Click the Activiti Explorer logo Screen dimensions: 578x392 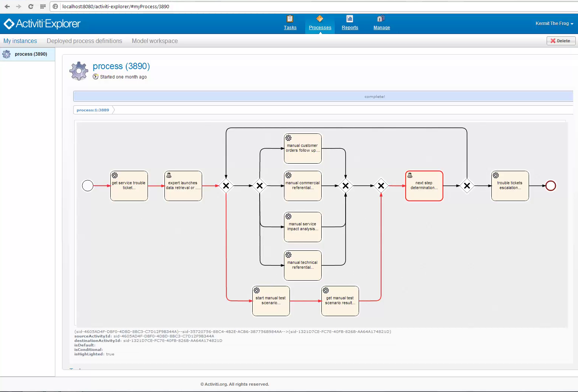click(x=42, y=24)
